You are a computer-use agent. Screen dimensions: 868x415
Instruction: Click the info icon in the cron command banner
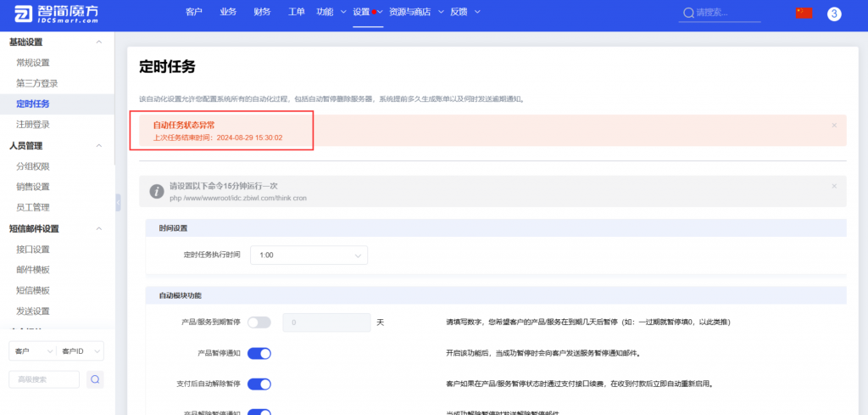coord(157,192)
